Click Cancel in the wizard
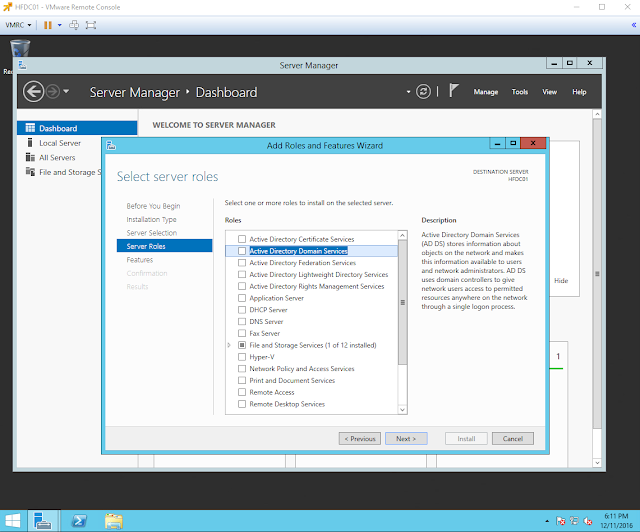Viewport: 640px width, 532px height. tap(513, 439)
